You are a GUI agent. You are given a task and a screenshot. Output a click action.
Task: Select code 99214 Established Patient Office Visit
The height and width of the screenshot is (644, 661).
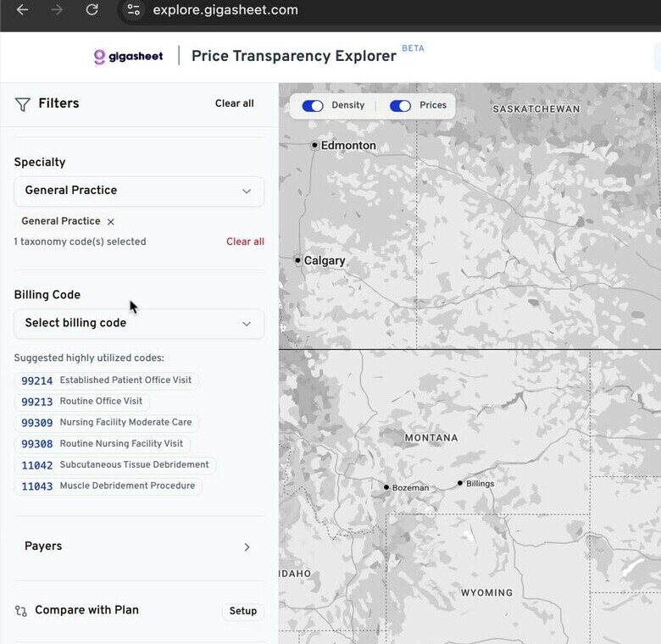[106, 380]
